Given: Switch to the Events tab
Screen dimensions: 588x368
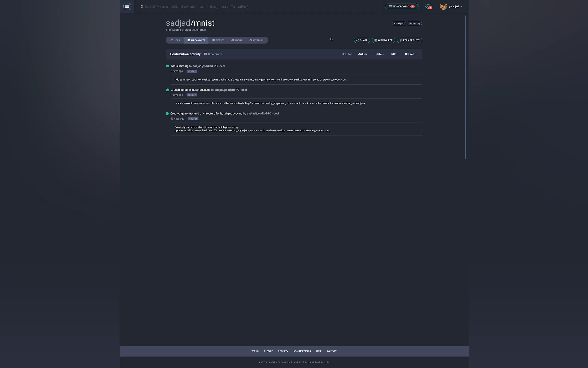Looking at the screenshot, I should (218, 40).
